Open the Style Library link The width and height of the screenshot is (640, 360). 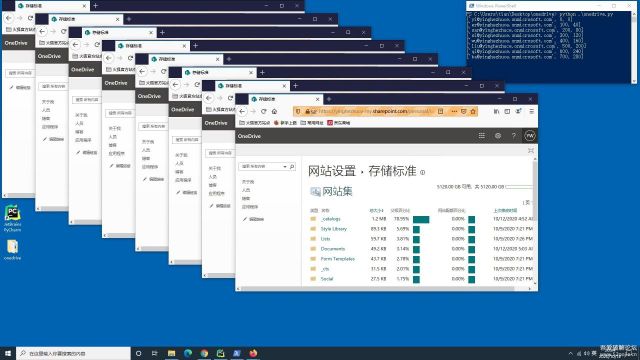coord(333,229)
